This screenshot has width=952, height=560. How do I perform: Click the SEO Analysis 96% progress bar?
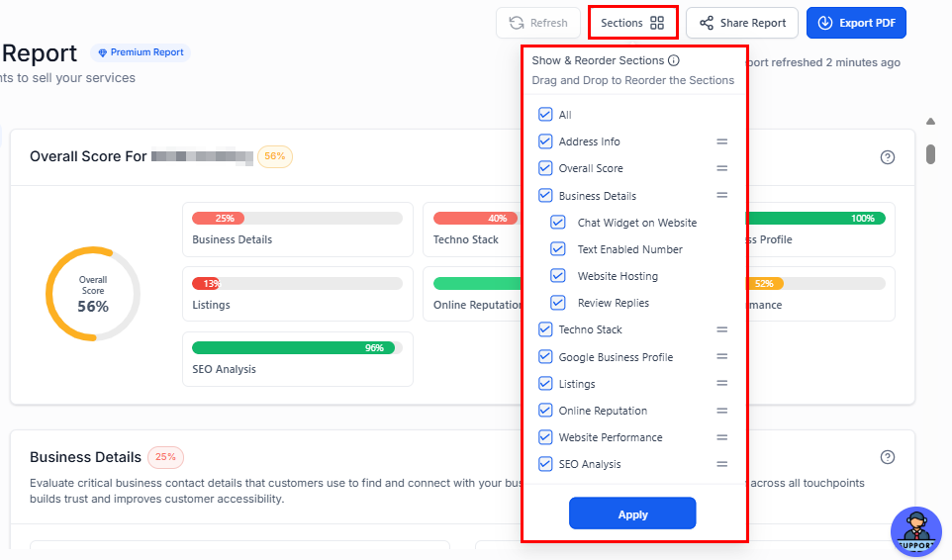tap(297, 347)
